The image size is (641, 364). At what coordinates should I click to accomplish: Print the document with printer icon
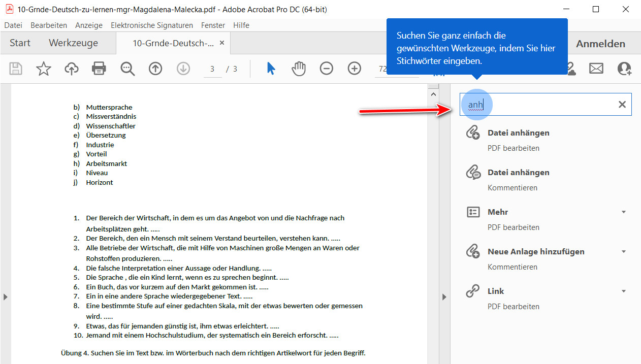(x=99, y=69)
